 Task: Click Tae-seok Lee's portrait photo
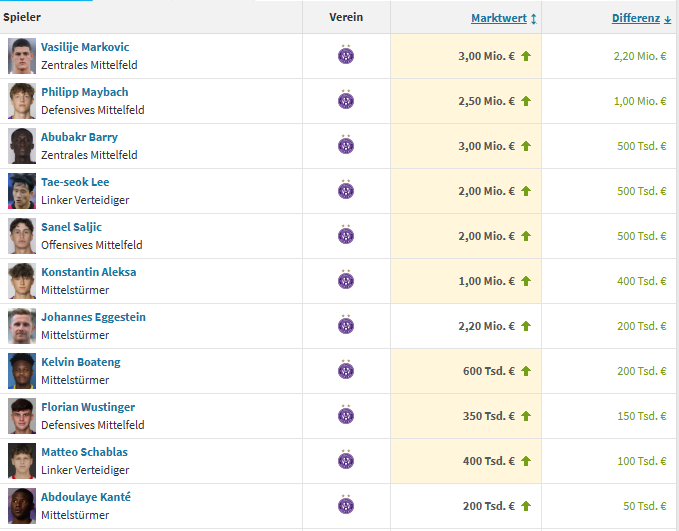tap(22, 191)
